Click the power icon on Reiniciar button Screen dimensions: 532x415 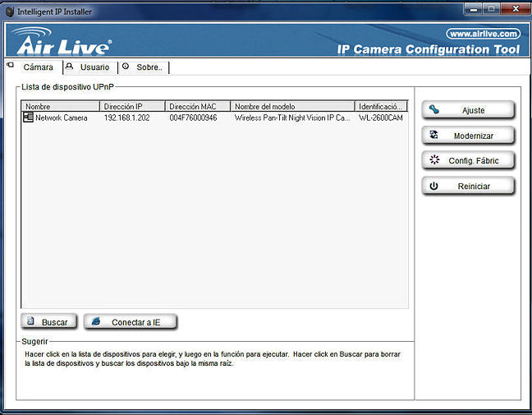(x=434, y=186)
